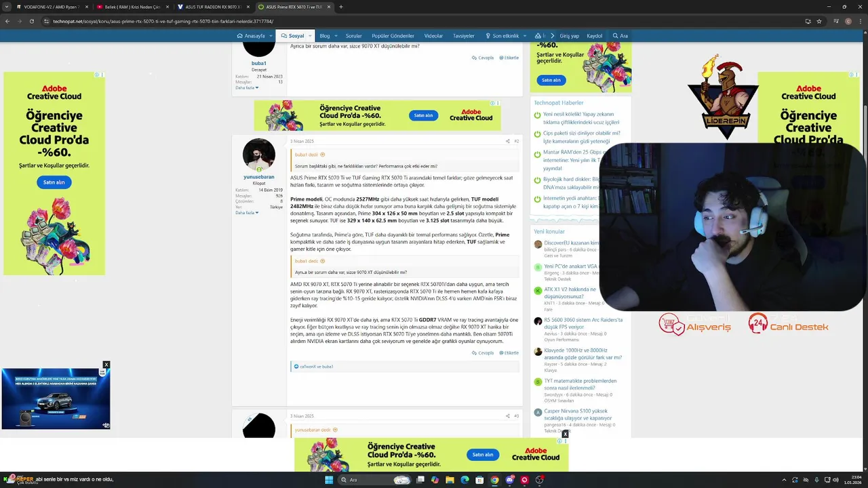The width and height of the screenshot is (868, 488).
Task: Open news 'Yeni nesil kötelik! Yapay zekanın'
Action: [581, 119]
